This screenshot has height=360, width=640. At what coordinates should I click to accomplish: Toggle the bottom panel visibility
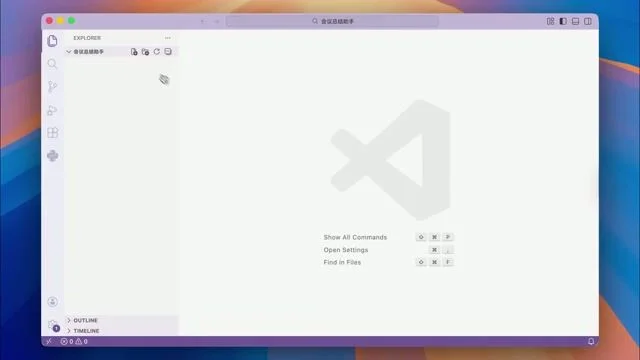[x=575, y=21]
